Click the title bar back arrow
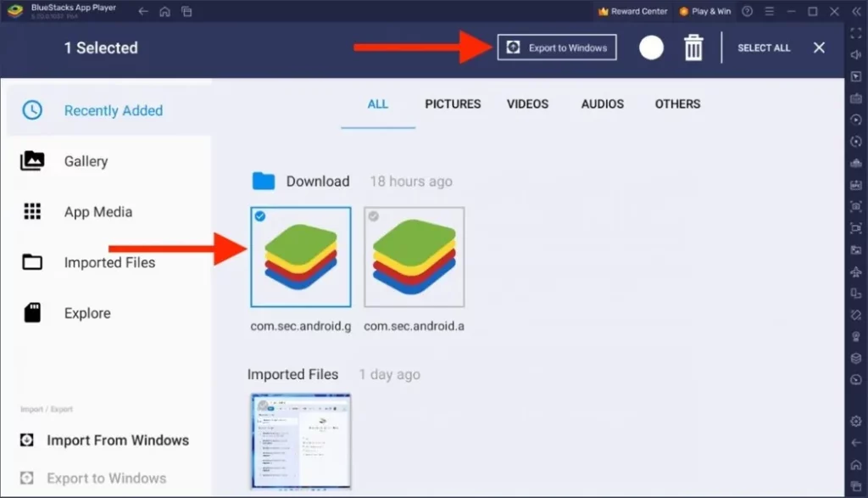868x498 pixels. pos(142,11)
